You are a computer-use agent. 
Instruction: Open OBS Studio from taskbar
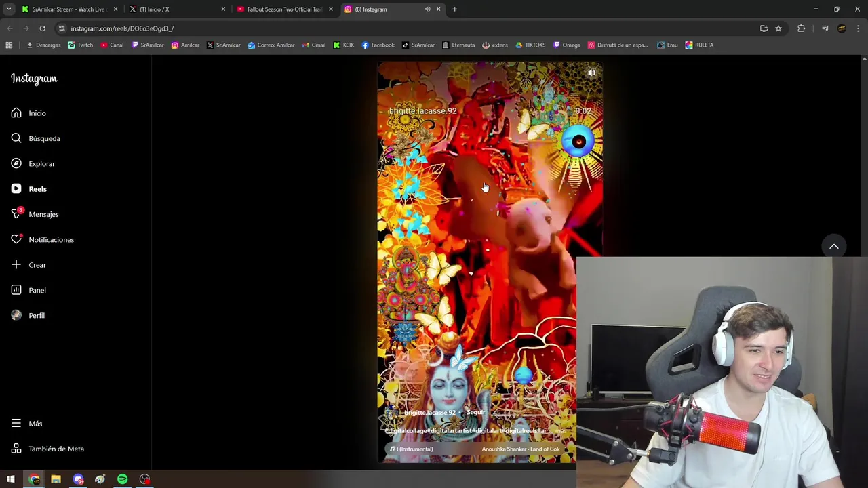point(144,480)
